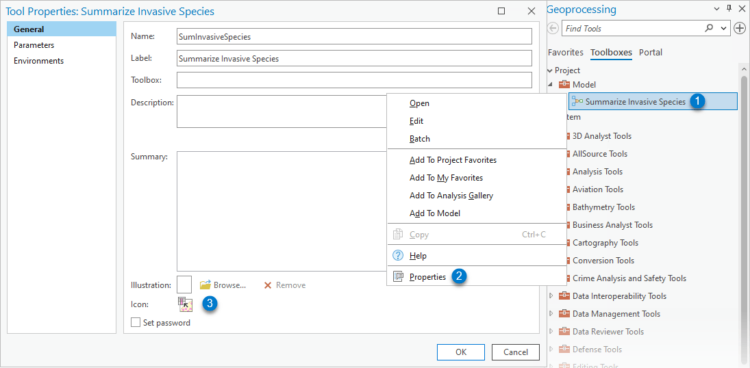Click the Defense Tools toolbox icon
Screen dimensions: 750x368
click(564, 349)
